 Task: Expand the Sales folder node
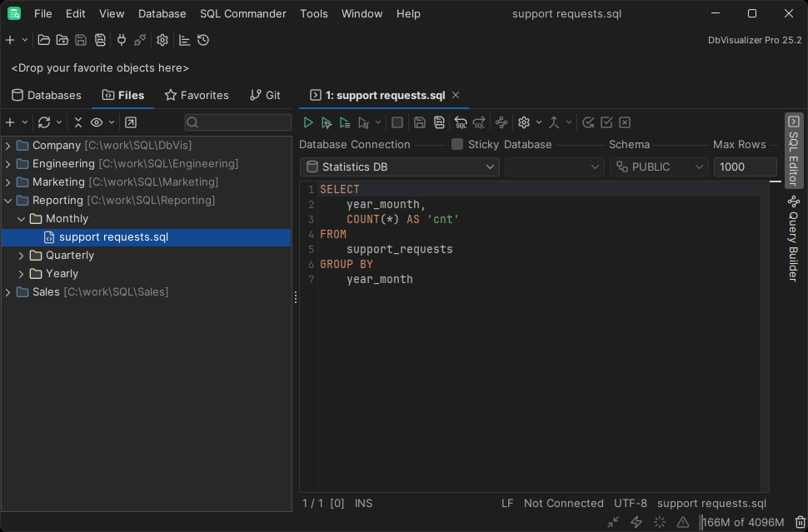[x=7, y=292]
